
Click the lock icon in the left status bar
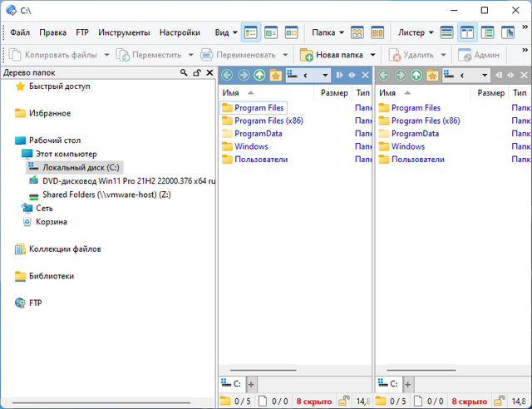343,402
